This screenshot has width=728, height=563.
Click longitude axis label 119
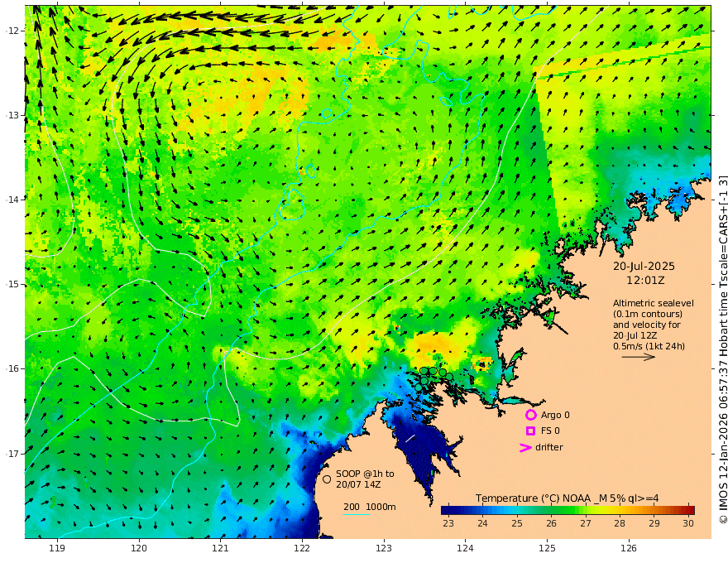tap(57, 549)
